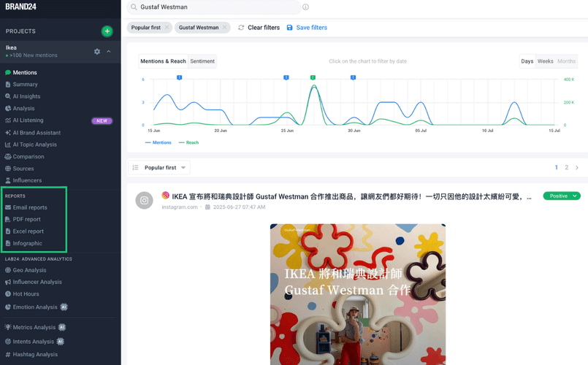Viewport: 588px width, 365px height.
Task: Create an Infographic report
Action: 27,243
